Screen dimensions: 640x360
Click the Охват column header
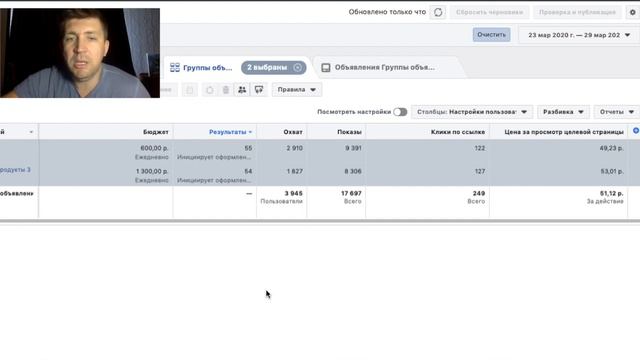[x=293, y=132]
